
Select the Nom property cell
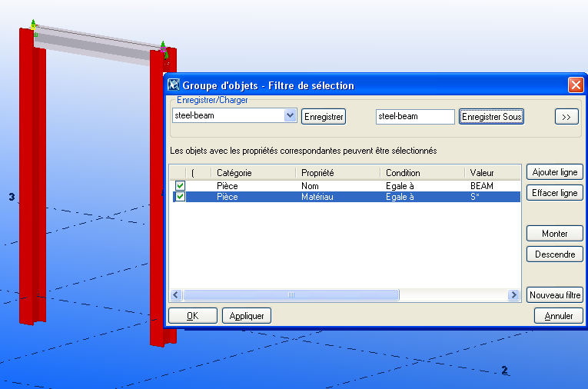tap(310, 186)
